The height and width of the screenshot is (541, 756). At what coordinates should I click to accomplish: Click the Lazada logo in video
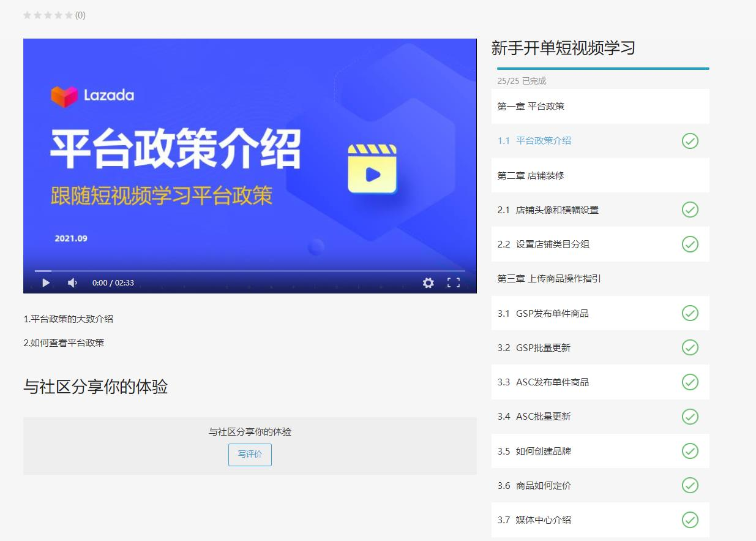tap(92, 96)
